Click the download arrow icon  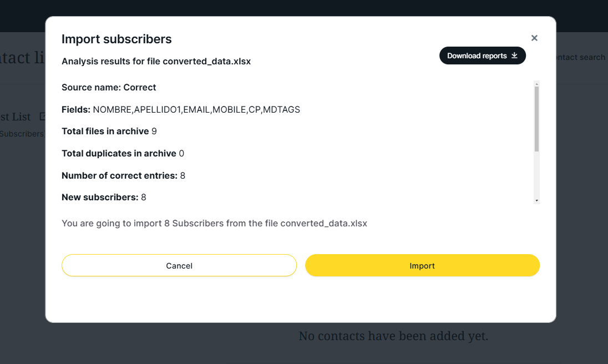coord(514,55)
